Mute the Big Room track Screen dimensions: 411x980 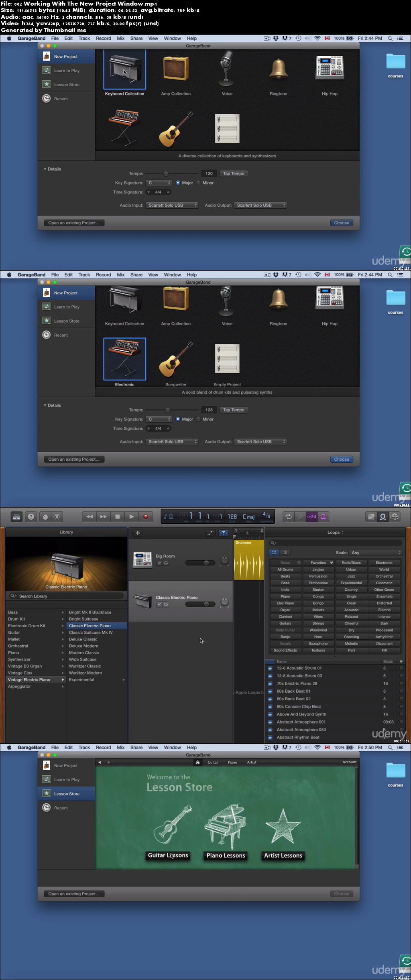(159, 563)
